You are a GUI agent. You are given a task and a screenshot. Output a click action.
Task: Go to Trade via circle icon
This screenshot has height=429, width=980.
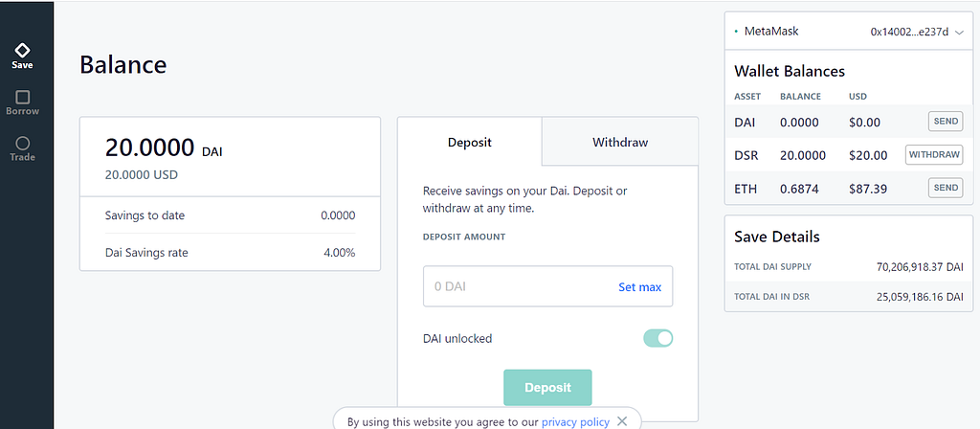tap(22, 143)
